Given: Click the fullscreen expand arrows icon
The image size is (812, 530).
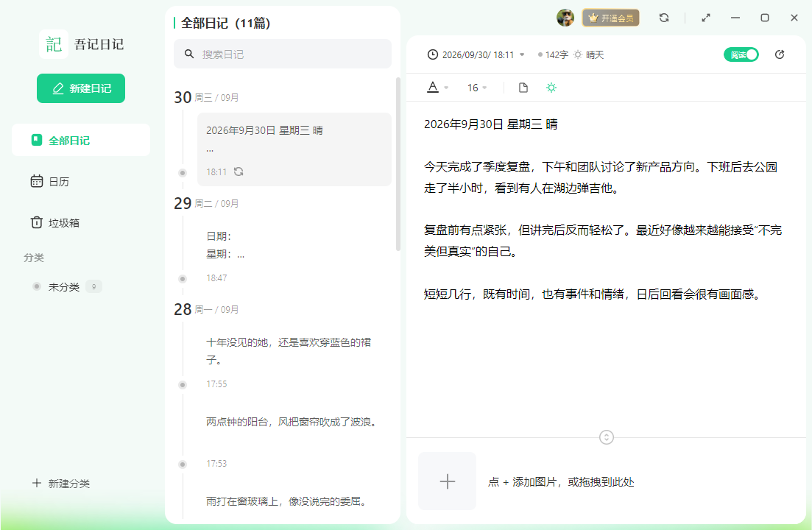Looking at the screenshot, I should pyautogui.click(x=706, y=18).
